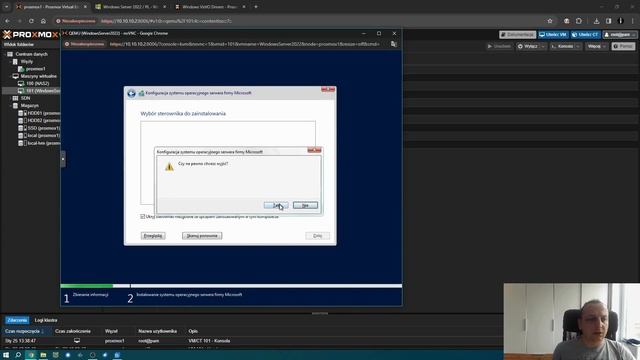
Task: Switch to Windows VirtIO Drivers browser tab
Action: pos(210,7)
